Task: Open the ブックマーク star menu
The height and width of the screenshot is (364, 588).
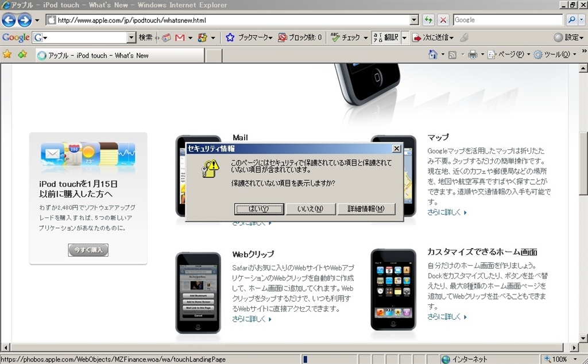Action: pyautogui.click(x=249, y=37)
